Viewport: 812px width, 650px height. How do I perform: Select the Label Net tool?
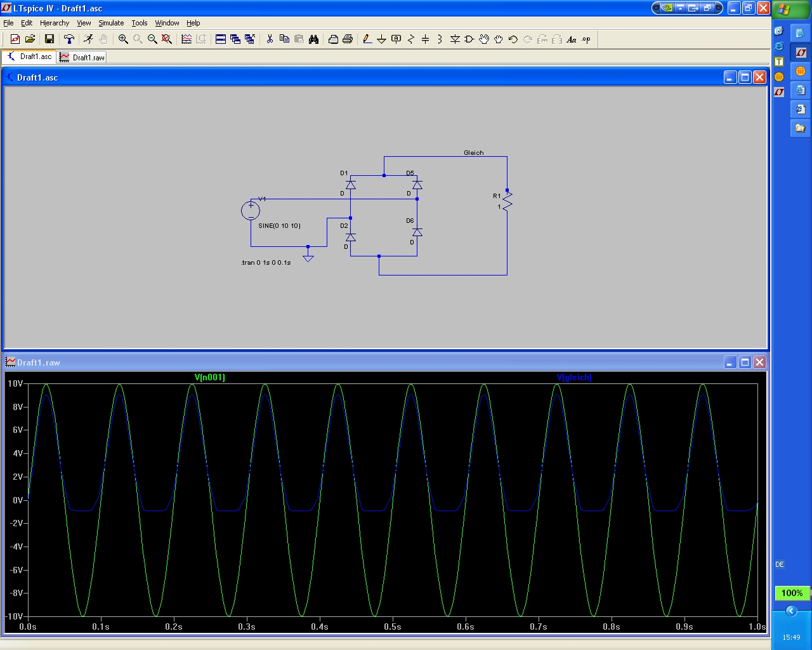pyautogui.click(x=396, y=39)
